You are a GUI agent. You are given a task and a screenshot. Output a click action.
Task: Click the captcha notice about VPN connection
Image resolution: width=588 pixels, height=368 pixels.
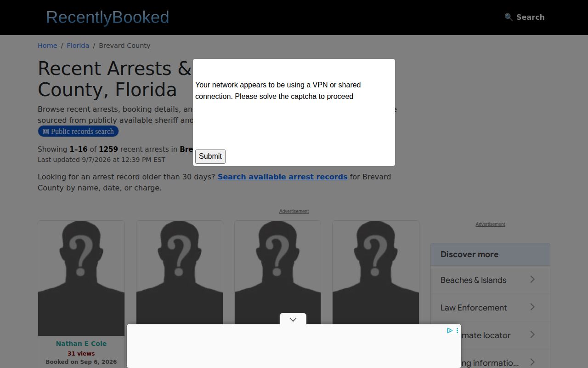coord(278,91)
